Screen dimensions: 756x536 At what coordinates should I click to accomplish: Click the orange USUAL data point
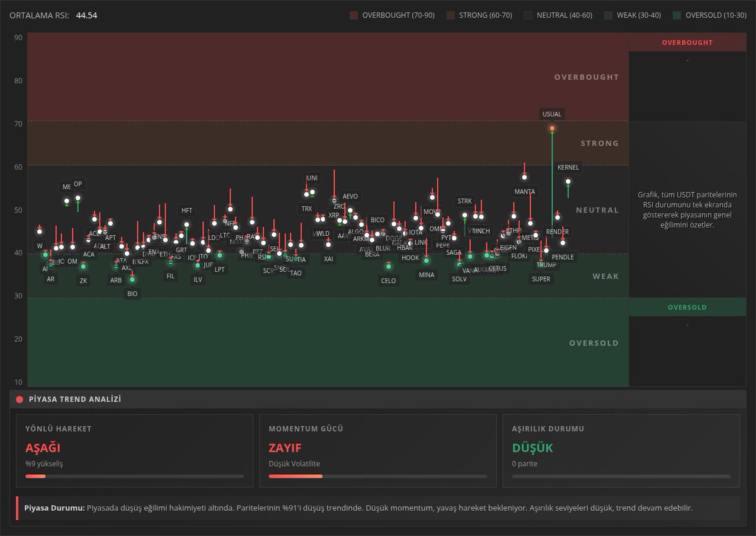(x=553, y=128)
